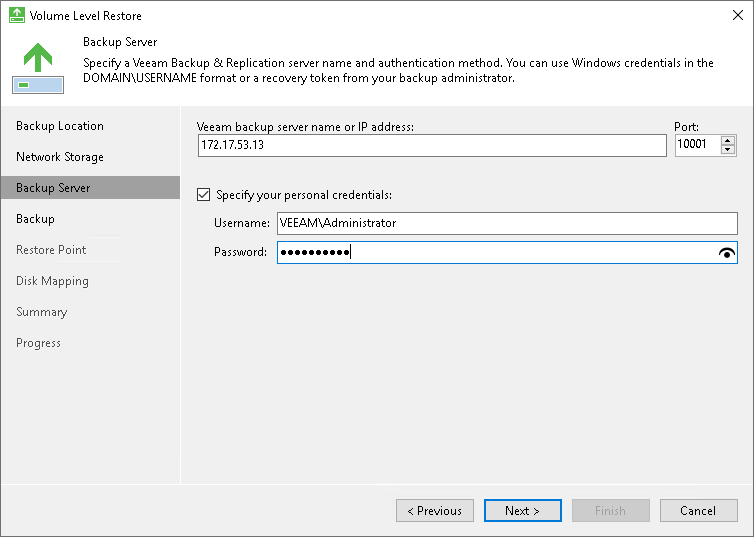This screenshot has width=754, height=537.
Task: Click 'Veeam backup server name or IP address:' label
Action: (305, 127)
